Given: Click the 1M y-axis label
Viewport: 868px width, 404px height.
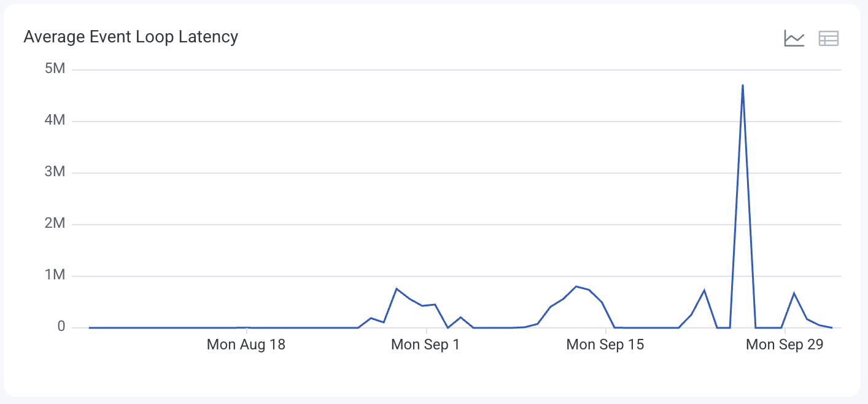Looking at the screenshot, I should 55,275.
